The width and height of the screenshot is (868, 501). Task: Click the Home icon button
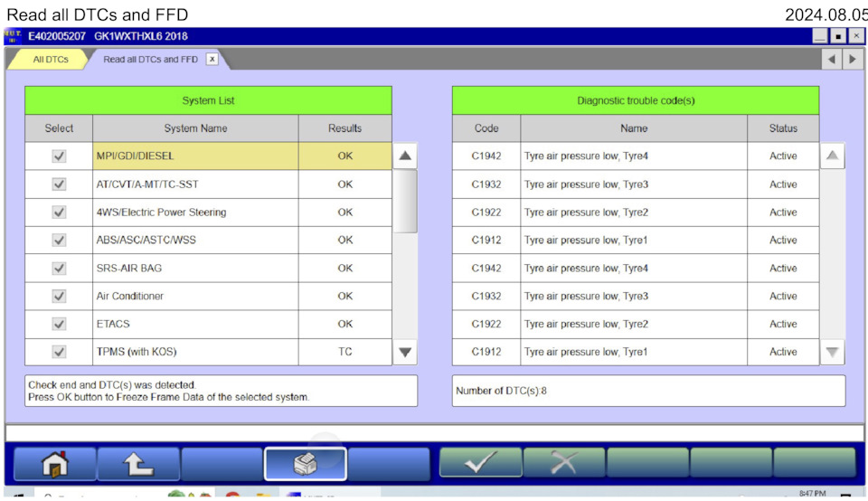[x=55, y=464]
